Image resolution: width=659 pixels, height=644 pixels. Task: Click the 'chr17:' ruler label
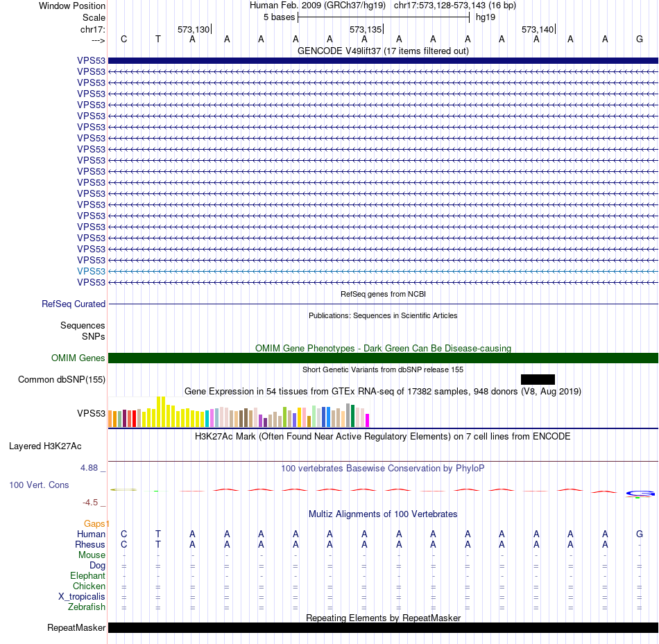(x=93, y=29)
